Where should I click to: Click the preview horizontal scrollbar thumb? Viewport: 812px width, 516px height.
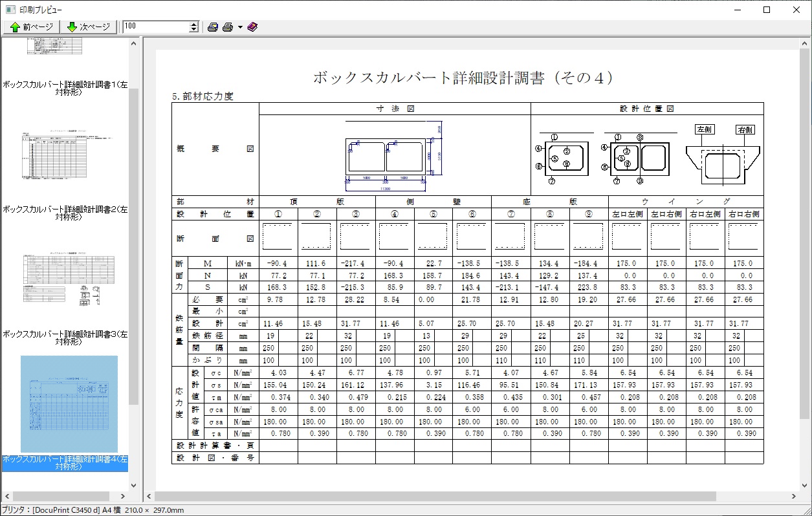tap(435, 497)
